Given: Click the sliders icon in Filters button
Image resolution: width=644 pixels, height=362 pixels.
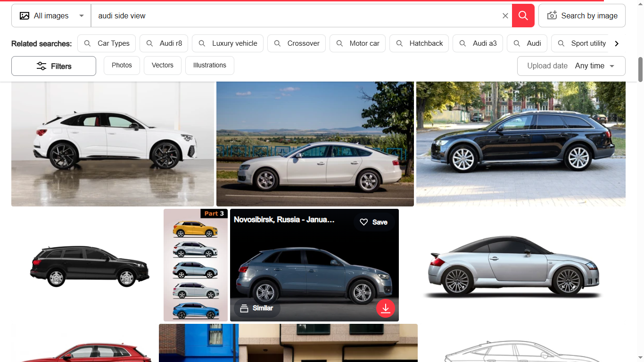Looking at the screenshot, I should point(41,66).
